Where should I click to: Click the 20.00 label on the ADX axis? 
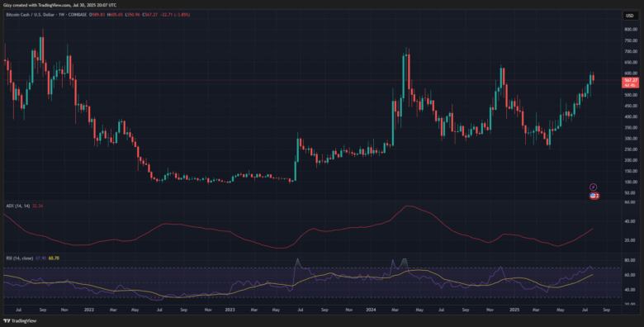coord(631,240)
